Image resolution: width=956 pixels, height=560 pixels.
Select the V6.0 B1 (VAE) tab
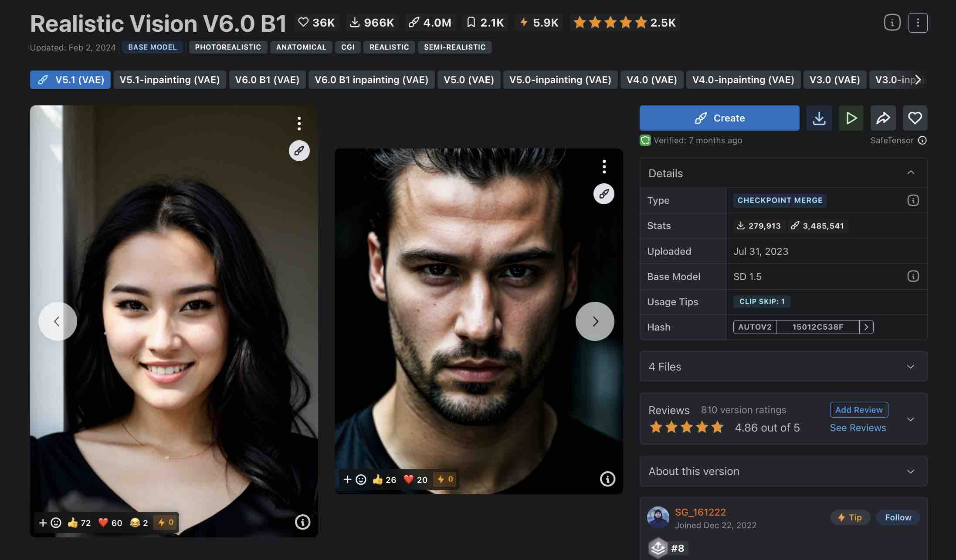(x=267, y=79)
